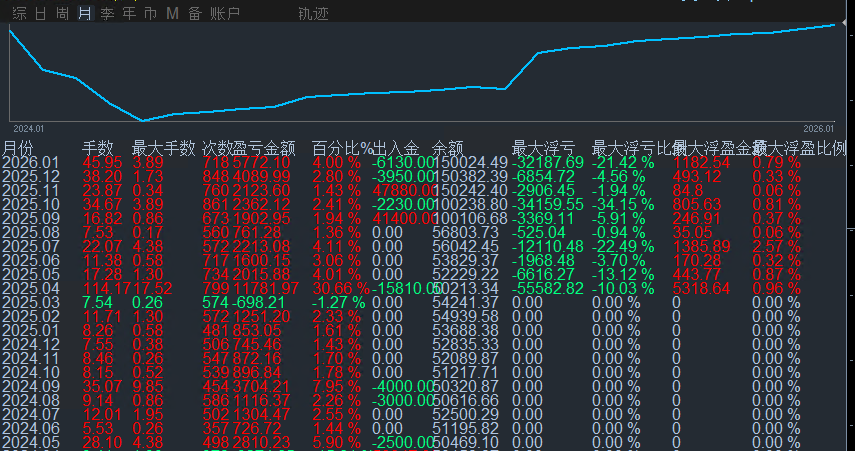Open the 备 notes tab
Screen dimensions: 855x451
click(x=195, y=14)
